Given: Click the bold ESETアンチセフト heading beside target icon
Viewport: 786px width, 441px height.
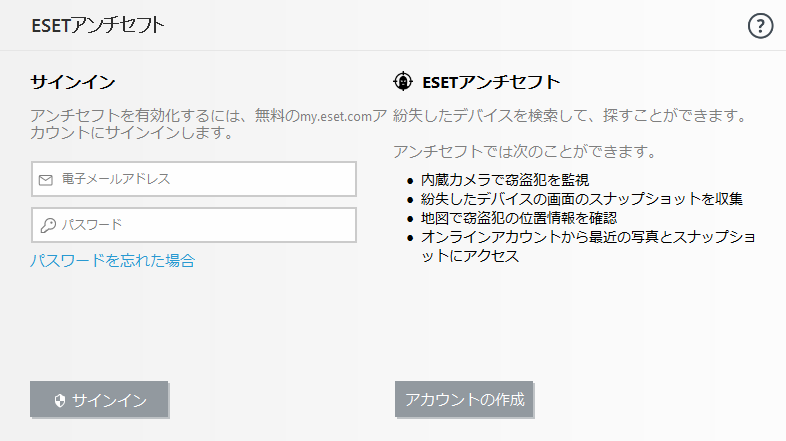Looking at the screenshot, I should coord(491,82).
